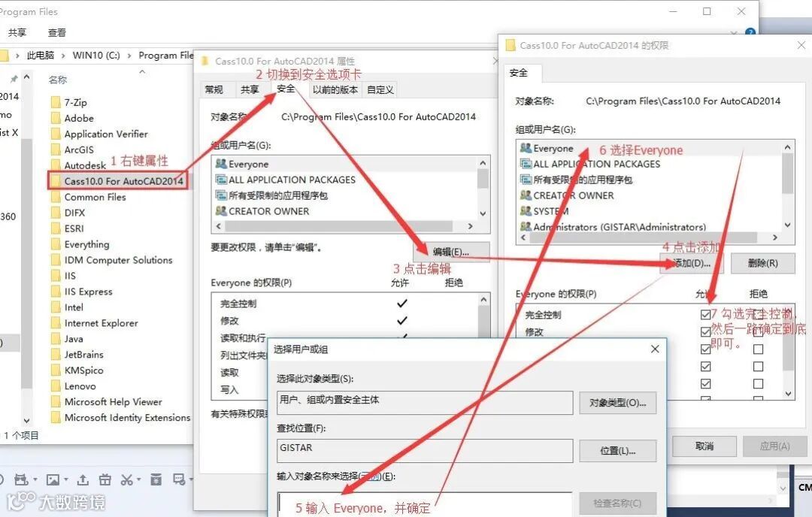812x517 pixels.
Task: Toggle Deny checkbox for 修改 in permissions dialog
Action: 758,331
